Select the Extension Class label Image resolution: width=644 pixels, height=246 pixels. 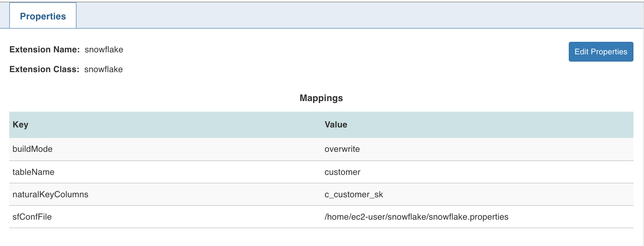click(44, 69)
